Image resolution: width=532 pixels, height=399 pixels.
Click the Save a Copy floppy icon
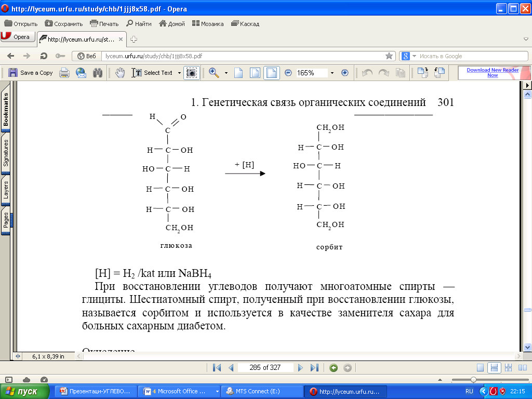coord(13,73)
